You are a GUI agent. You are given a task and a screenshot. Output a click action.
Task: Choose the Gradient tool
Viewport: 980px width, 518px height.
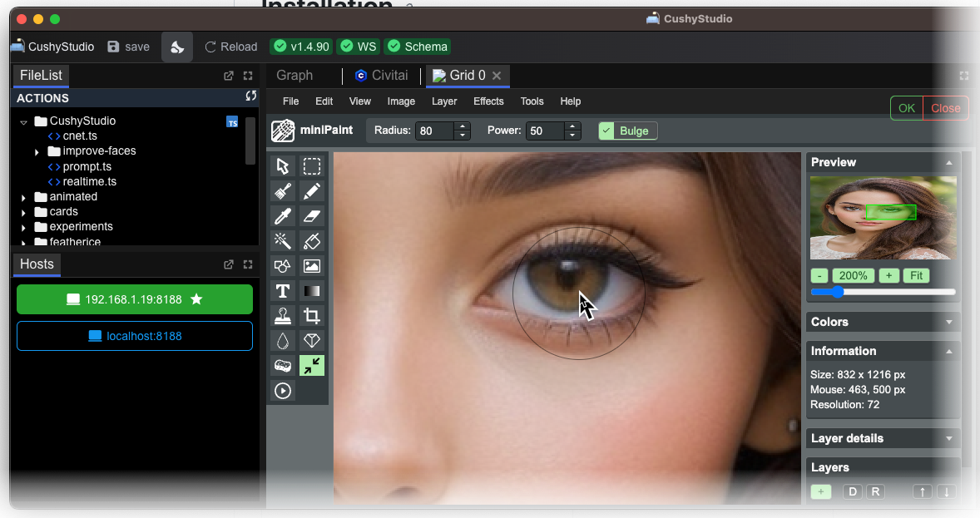pyautogui.click(x=312, y=291)
